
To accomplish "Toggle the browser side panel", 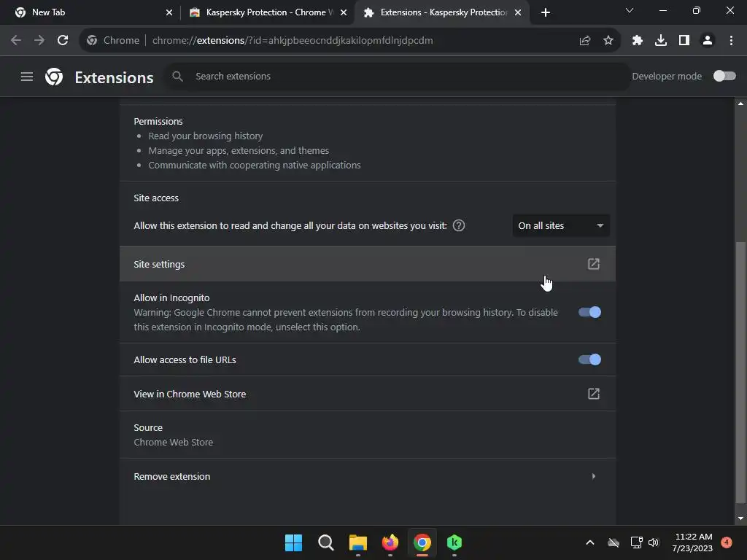I will 684,41.
